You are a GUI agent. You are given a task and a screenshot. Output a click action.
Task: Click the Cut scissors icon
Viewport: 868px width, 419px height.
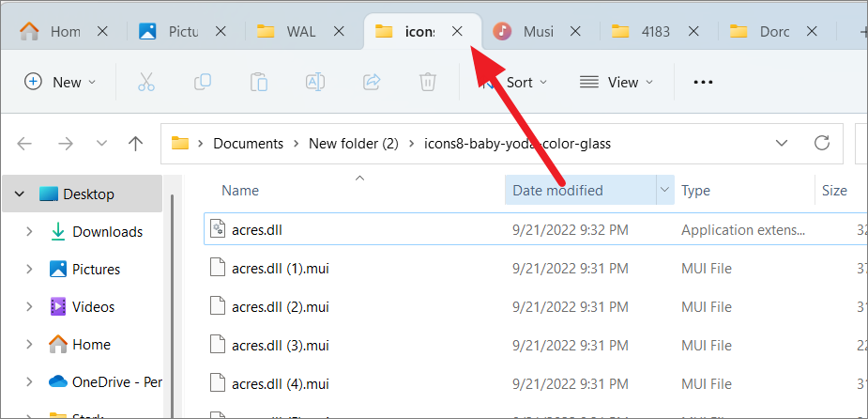146,82
